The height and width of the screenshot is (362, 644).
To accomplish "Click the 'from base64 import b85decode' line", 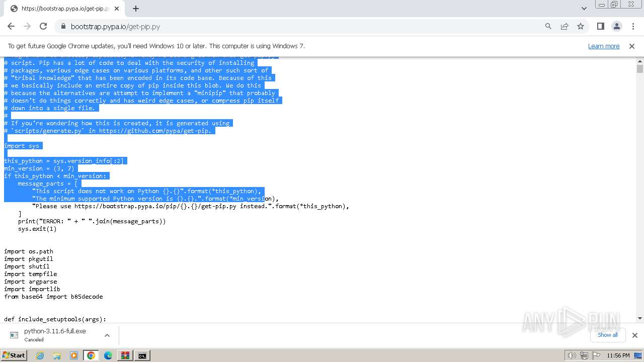I will tap(53, 297).
